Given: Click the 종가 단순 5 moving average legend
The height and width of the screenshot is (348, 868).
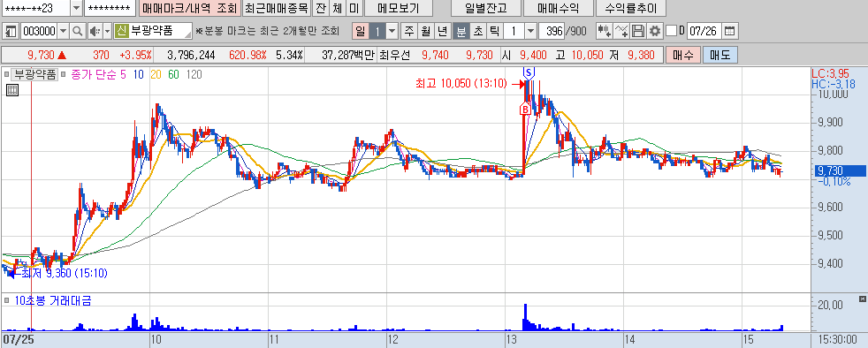Looking at the screenshot, I should pos(97,74).
